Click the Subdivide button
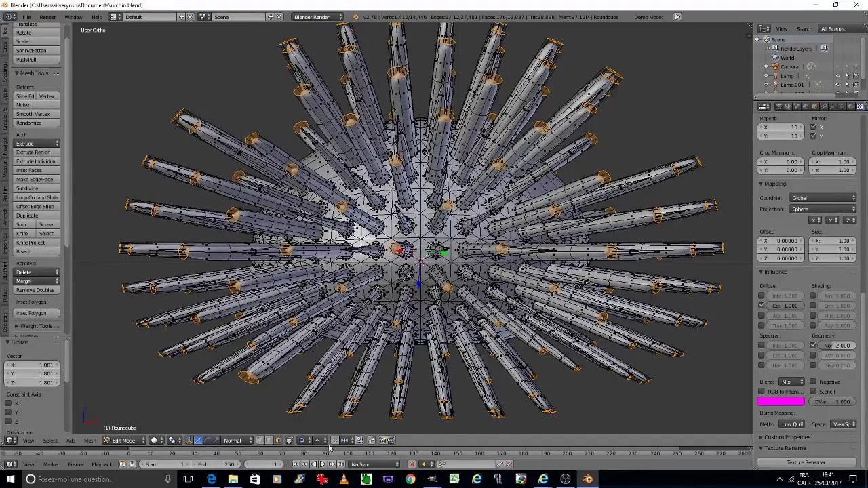Screen dimensions: 868x488 [x=37, y=188]
